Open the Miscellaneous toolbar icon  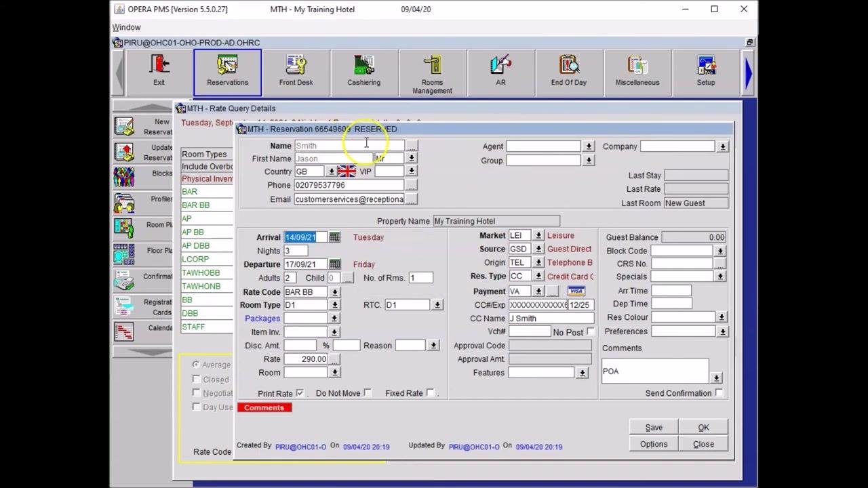(637, 72)
